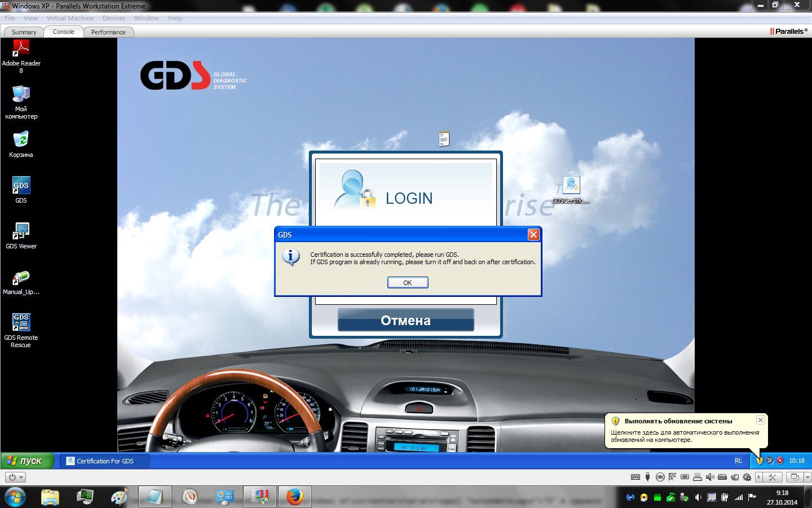
Task: Open the Window menu
Action: [x=147, y=18]
